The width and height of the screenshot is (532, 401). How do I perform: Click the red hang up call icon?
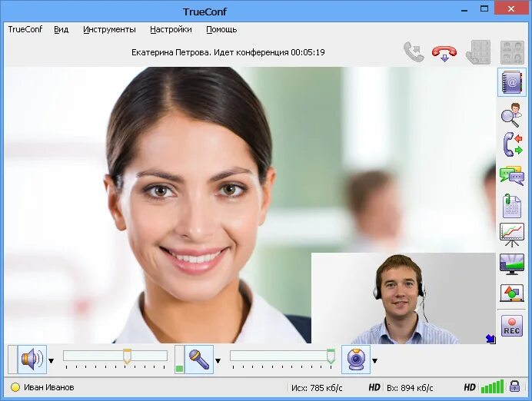(444, 53)
